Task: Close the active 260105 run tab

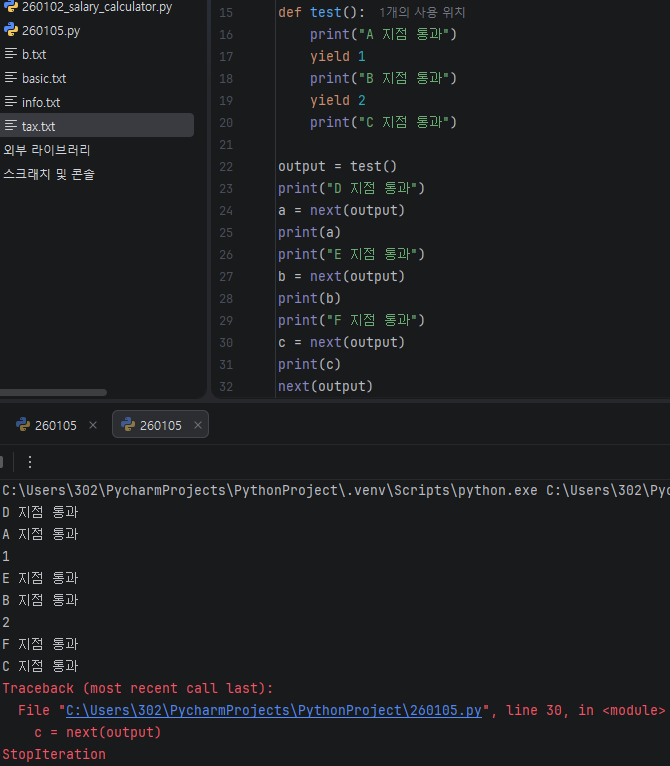Action: click(x=198, y=426)
